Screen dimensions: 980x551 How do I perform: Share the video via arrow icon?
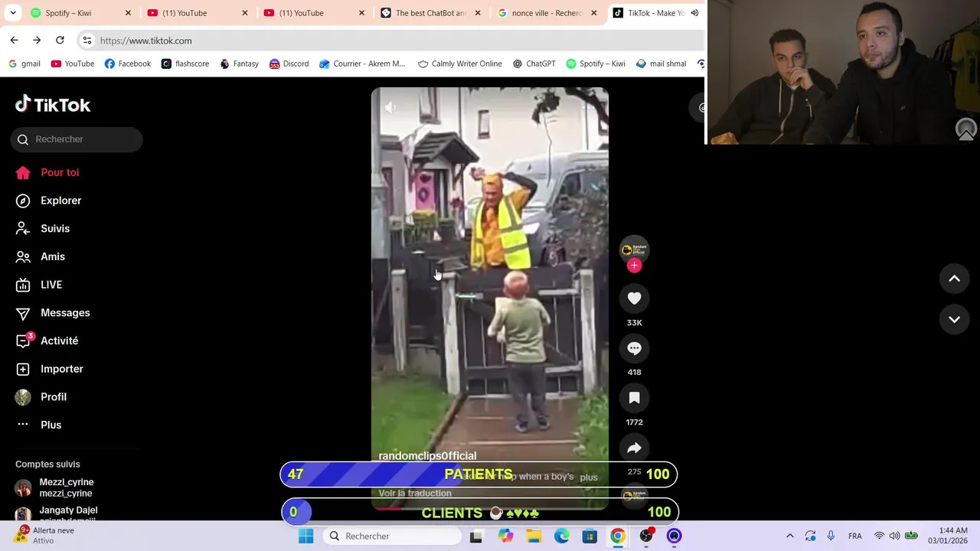coord(634,448)
